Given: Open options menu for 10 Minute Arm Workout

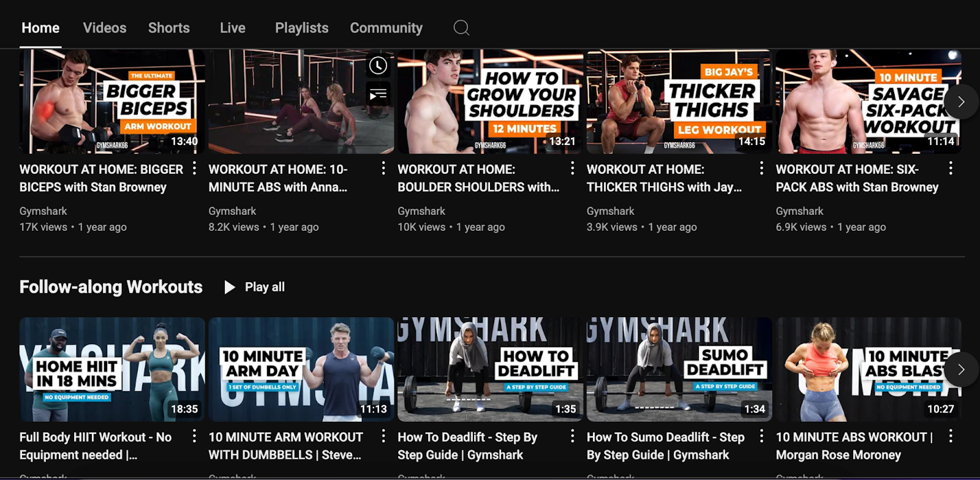Looking at the screenshot, I should click(383, 436).
